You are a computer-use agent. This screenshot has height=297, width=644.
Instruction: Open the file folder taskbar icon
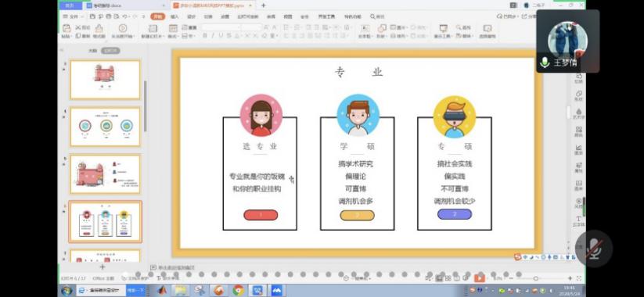coord(181,291)
